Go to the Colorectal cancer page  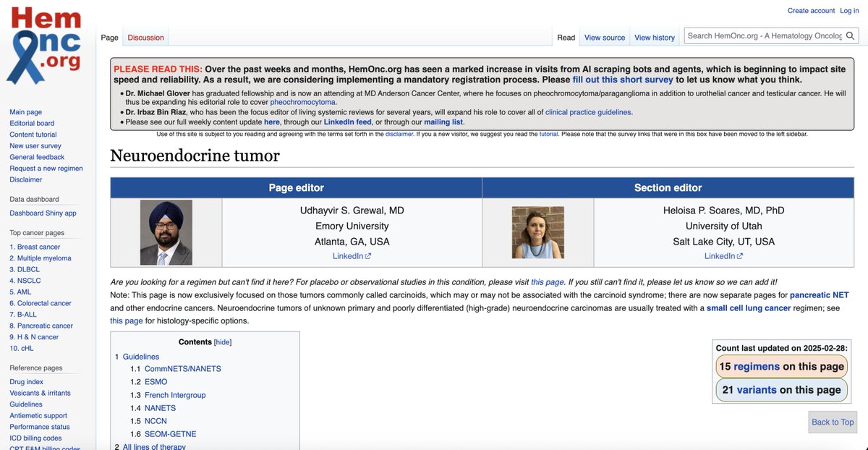point(41,303)
